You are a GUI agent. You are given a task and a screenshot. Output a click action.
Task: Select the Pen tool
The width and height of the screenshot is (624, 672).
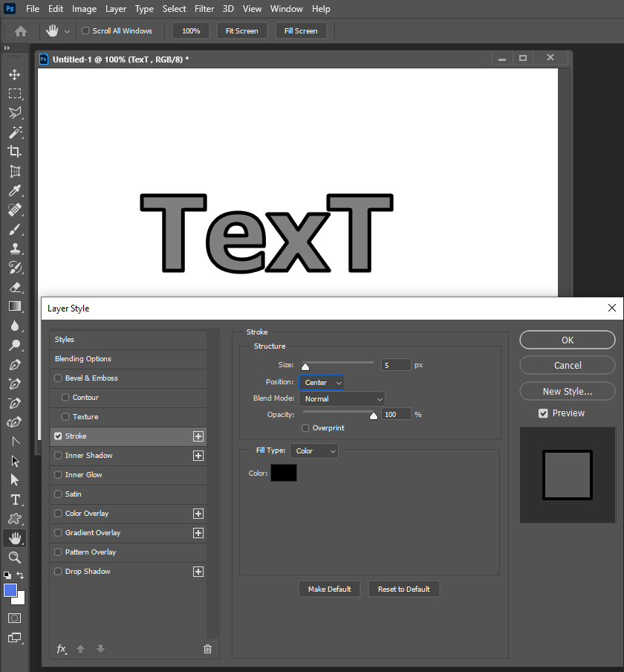[15, 364]
